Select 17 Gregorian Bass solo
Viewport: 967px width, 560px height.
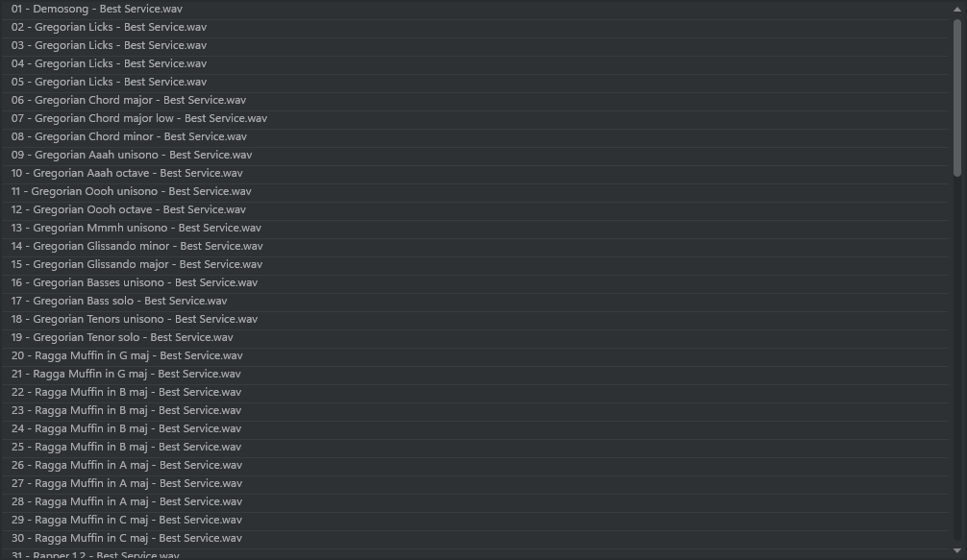(119, 301)
